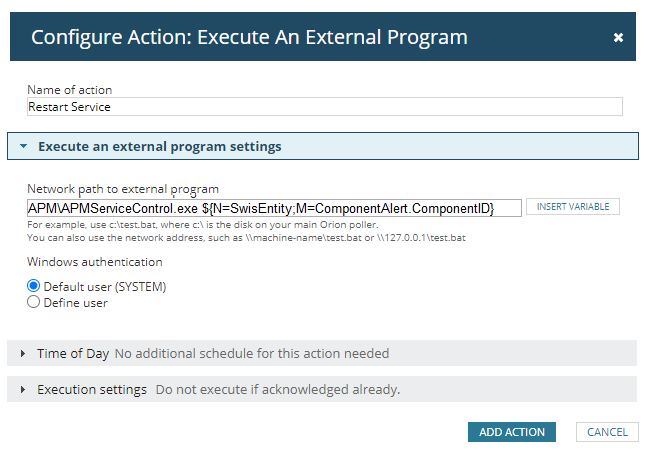Image resolution: width=645 pixels, height=452 pixels.
Task: Click the ADD ACTION button
Action: pyautogui.click(x=512, y=432)
